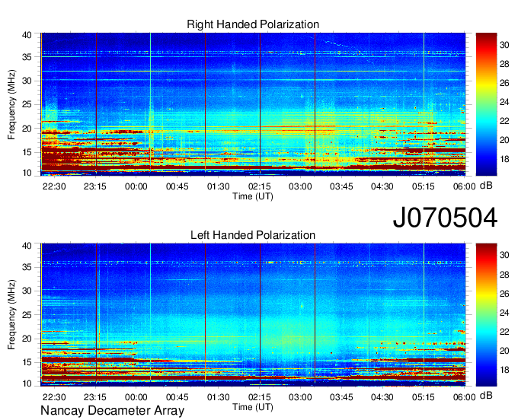The width and height of the screenshot is (518, 420).
Task: Click the "22" value on Right Handed color bar
Action: 504,121
